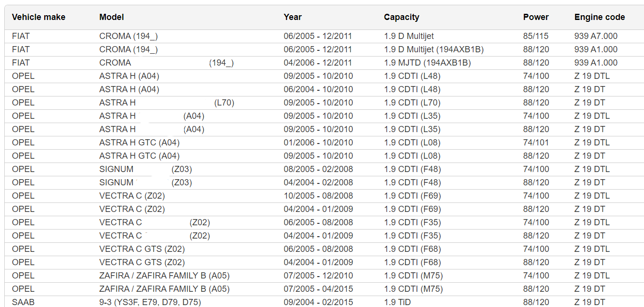Screen dimensions: 644x307
Task: Click the Vehicle make column header
Action: 38,17
